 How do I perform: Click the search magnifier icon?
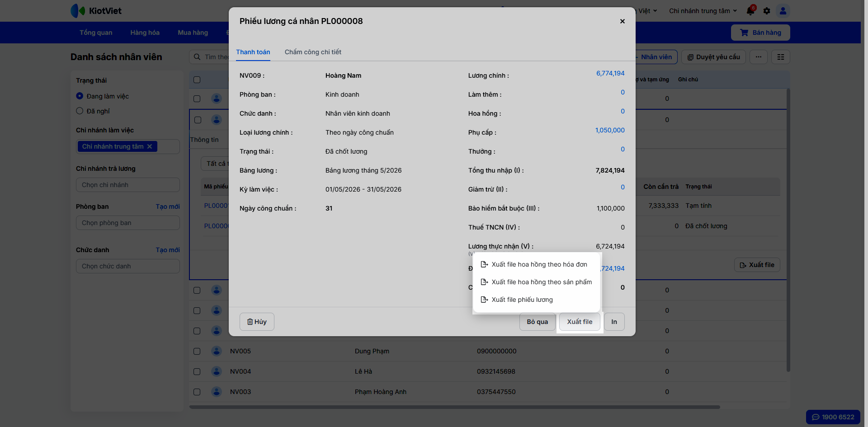click(197, 57)
